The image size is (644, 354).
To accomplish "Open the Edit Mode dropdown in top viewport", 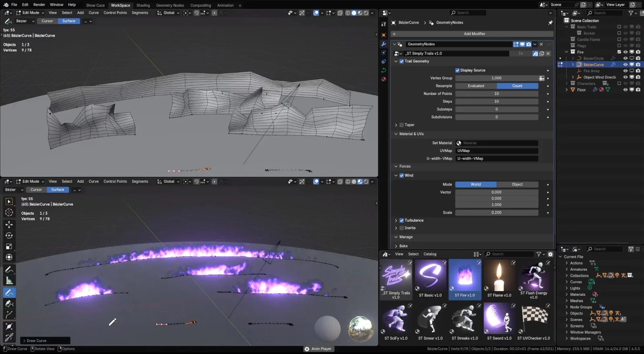I will tap(30, 13).
